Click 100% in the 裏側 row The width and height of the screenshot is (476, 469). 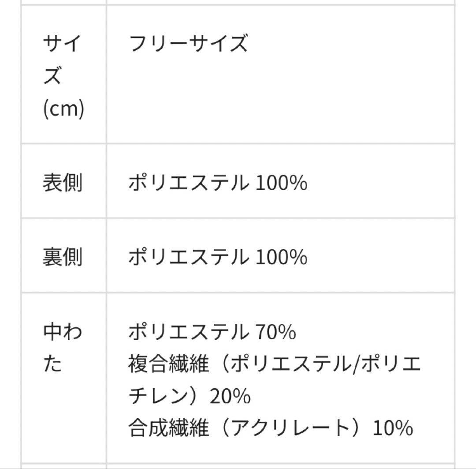(x=281, y=257)
